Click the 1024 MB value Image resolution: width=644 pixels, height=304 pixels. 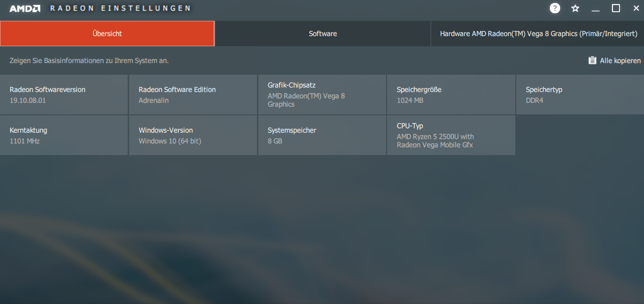[x=410, y=100]
